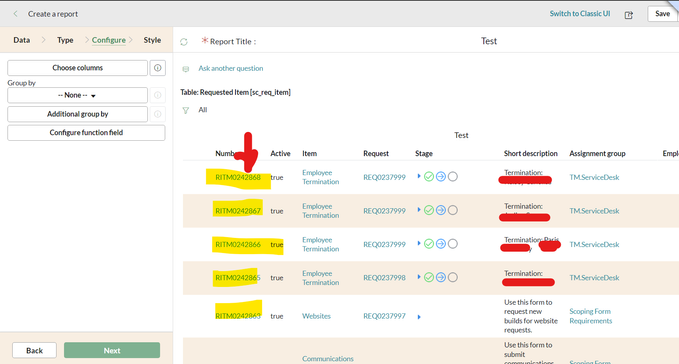Go back using the arrow beside Create a report
Screen dimensions: 679x364
click(16, 14)
